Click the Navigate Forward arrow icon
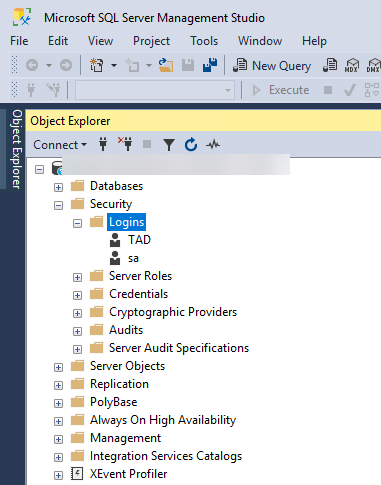 66,65
